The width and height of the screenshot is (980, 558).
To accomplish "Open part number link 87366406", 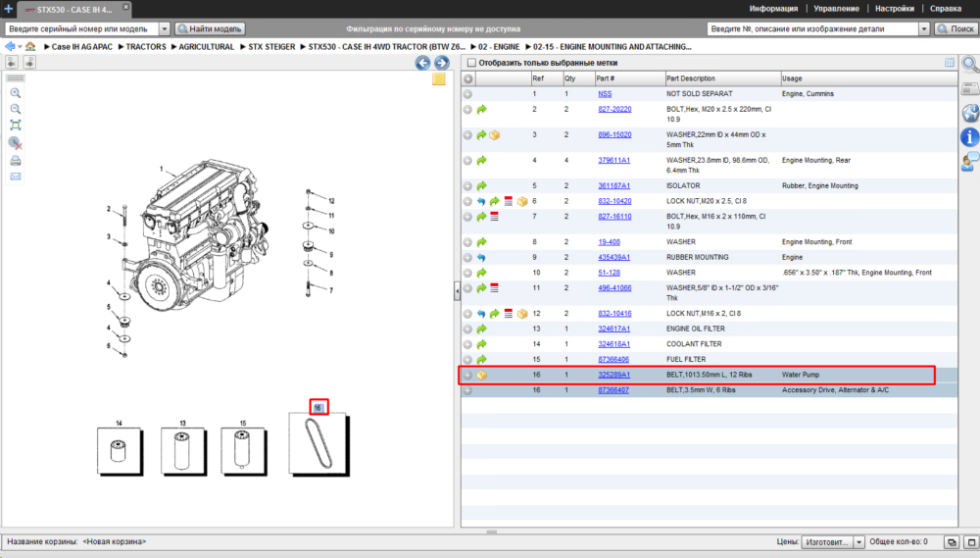I will 613,360.
